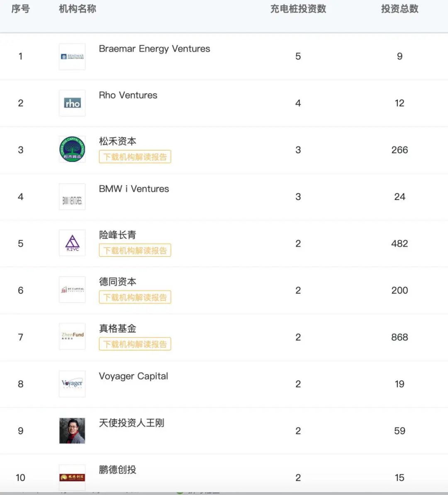The image size is (448, 495).
Task: Click the 序号 column header
Action: click(20, 9)
